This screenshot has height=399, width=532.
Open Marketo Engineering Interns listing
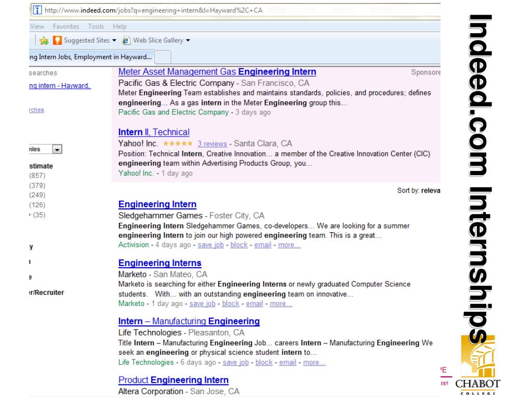(160, 263)
